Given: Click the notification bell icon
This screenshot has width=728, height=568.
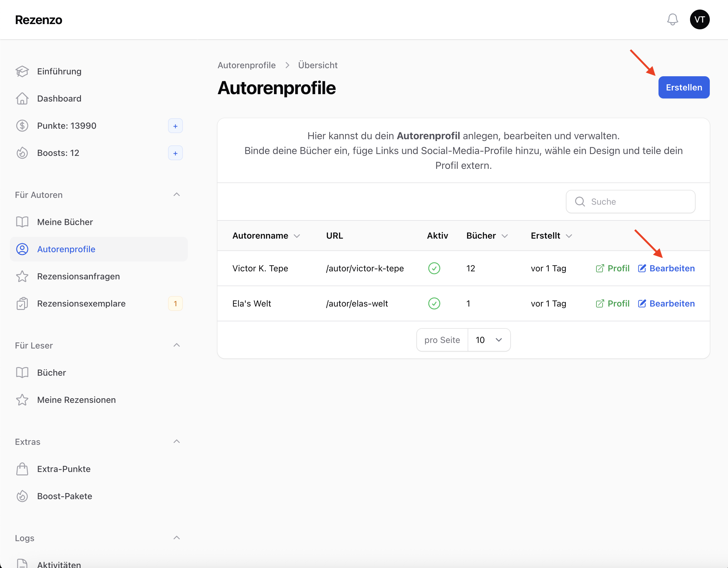Looking at the screenshot, I should 672,19.
